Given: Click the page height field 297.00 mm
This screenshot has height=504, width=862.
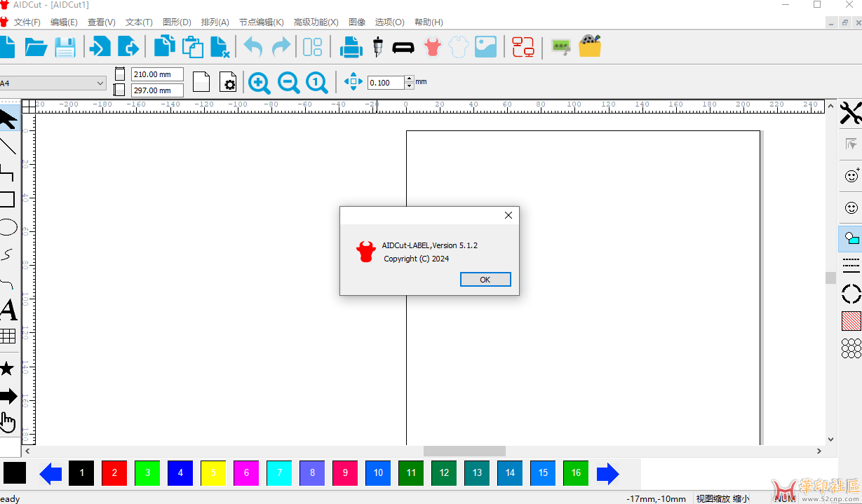Looking at the screenshot, I should click(x=157, y=90).
